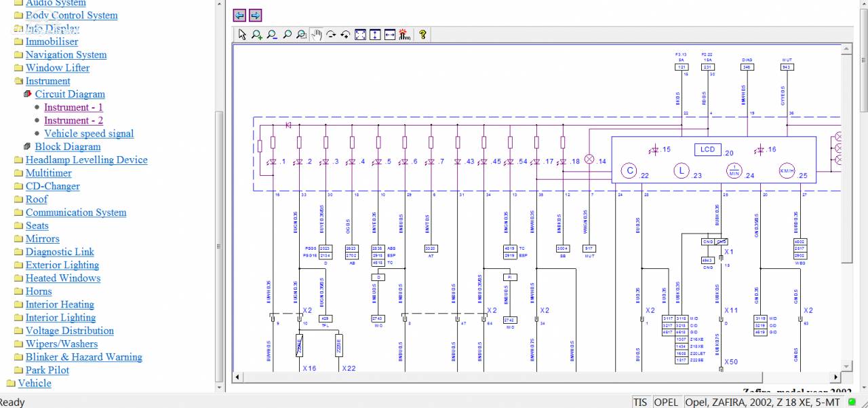
Task: Click the zoom out magnifier with minus
Action: click(272, 35)
